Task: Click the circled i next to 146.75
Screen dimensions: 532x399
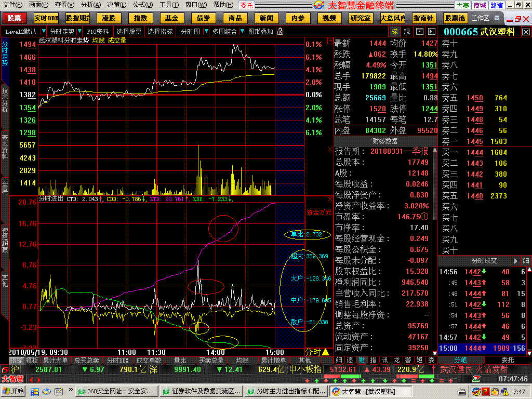Action: click(x=424, y=217)
